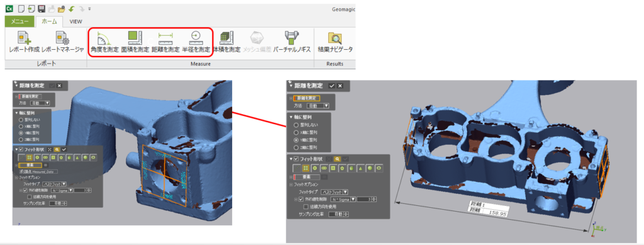Select the 面積を測定 (measure area) tool
This screenshot has height=245, width=644.
(x=135, y=43)
